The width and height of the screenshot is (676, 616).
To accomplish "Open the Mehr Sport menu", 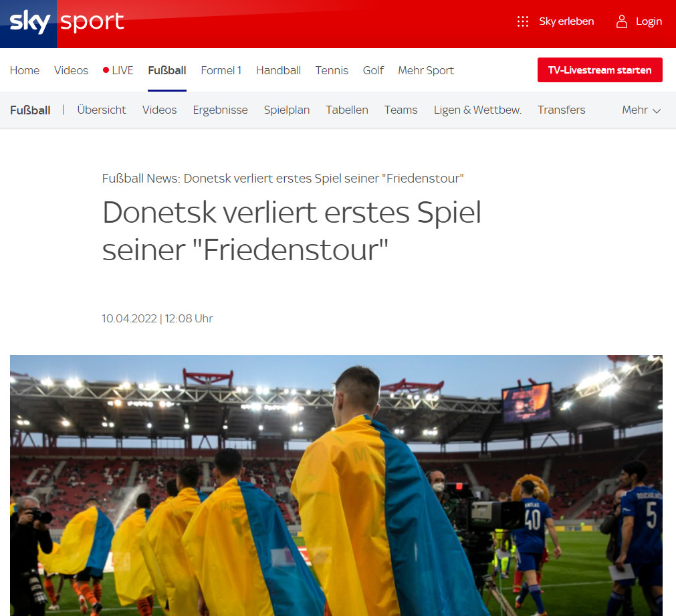I will 426,70.
